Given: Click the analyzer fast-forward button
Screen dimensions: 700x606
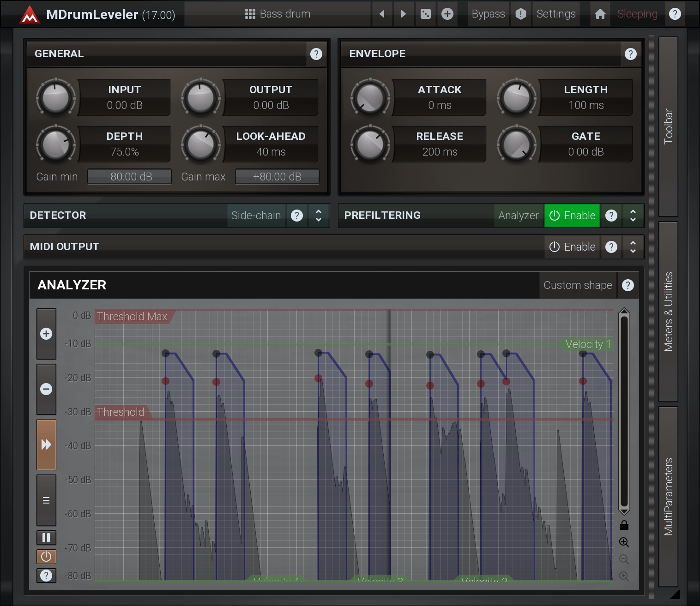Looking at the screenshot, I should (x=46, y=444).
